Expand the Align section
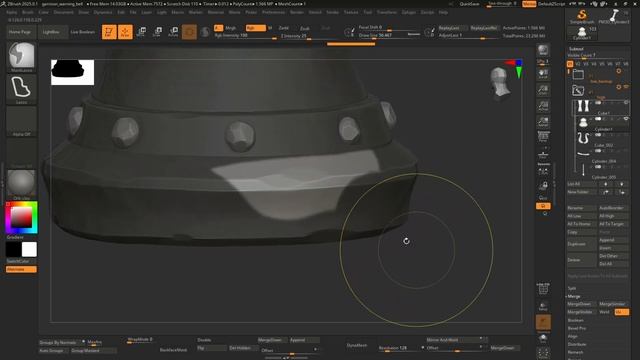The width and height of the screenshot is (640, 360). 572,336
